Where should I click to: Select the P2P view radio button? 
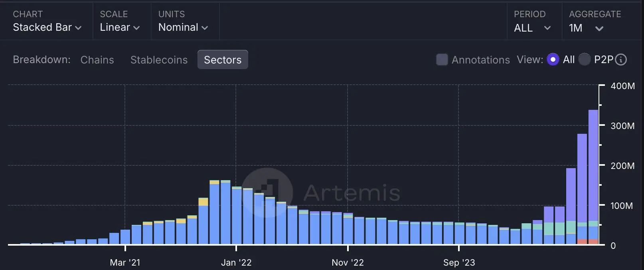[x=585, y=60]
